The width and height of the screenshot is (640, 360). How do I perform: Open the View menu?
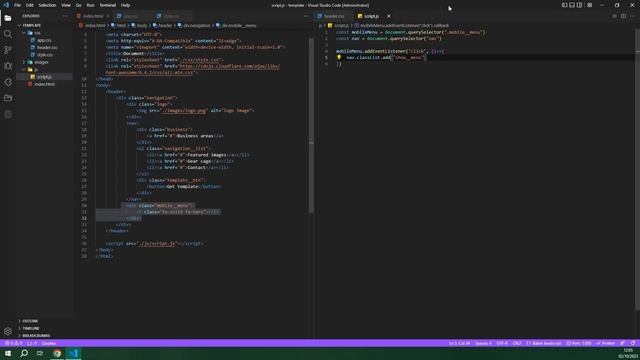click(66, 5)
